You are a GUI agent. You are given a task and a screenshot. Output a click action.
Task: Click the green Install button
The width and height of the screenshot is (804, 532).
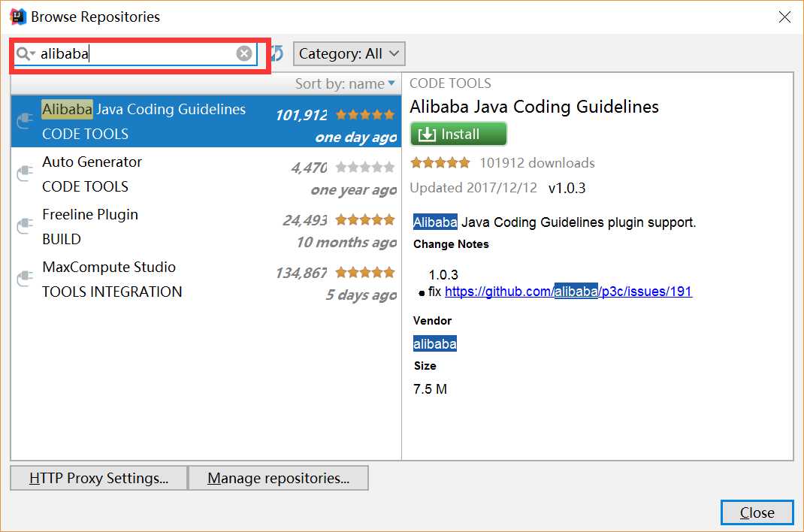458,135
